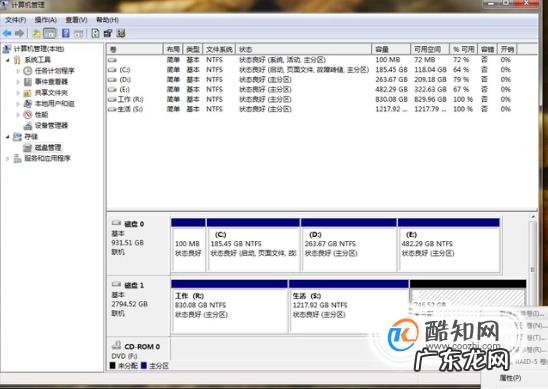Open the 操作(A) menu
Image resolution: width=548 pixels, height=389 pixels.
[x=46, y=20]
